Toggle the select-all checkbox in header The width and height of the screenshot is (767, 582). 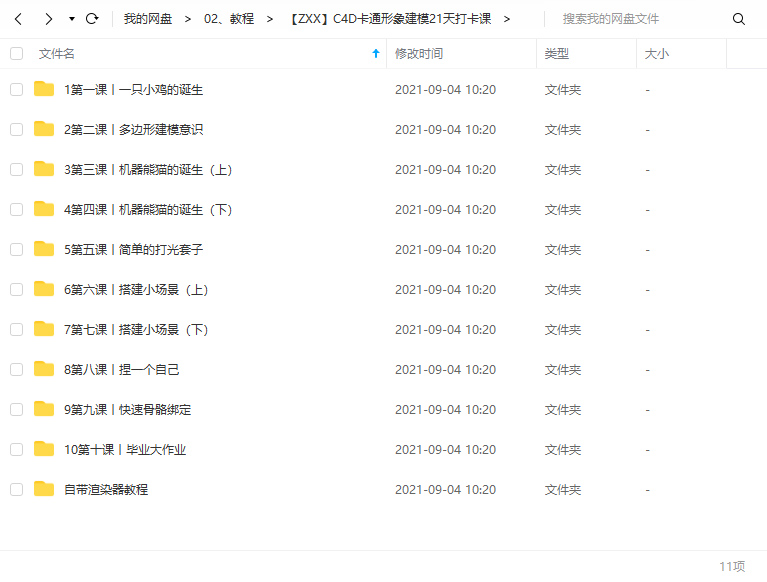coord(17,53)
